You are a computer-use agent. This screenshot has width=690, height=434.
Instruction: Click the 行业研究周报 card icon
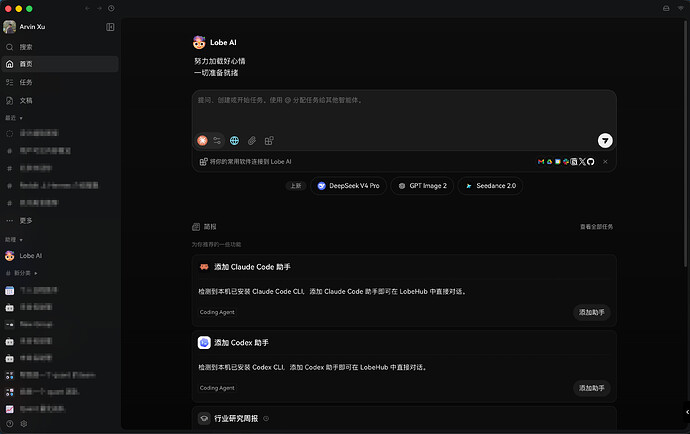[x=204, y=419]
